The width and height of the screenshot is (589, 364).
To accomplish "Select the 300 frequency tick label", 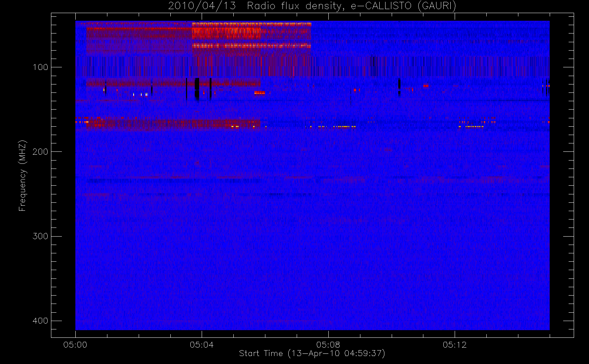I will (x=40, y=236).
